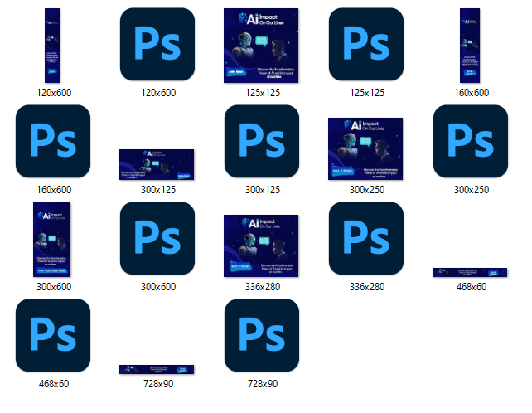Click the 120x600 filename under the banner preview
This screenshot has height=413, width=532.
point(54,93)
